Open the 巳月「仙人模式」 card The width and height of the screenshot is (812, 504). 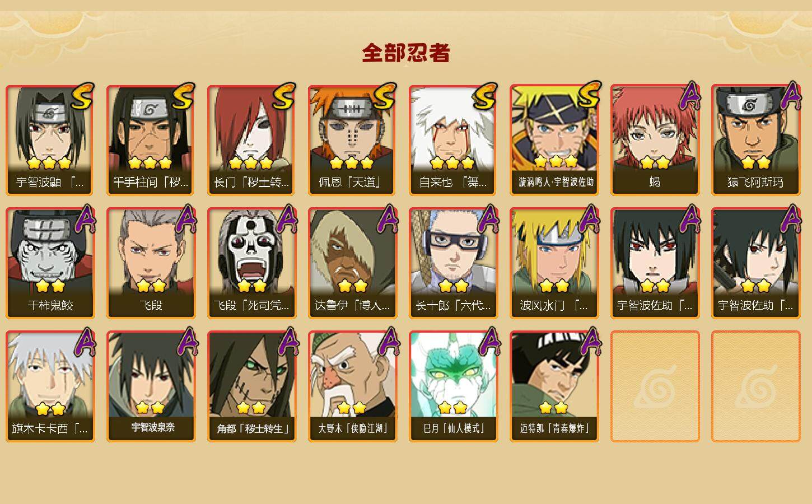(x=453, y=386)
